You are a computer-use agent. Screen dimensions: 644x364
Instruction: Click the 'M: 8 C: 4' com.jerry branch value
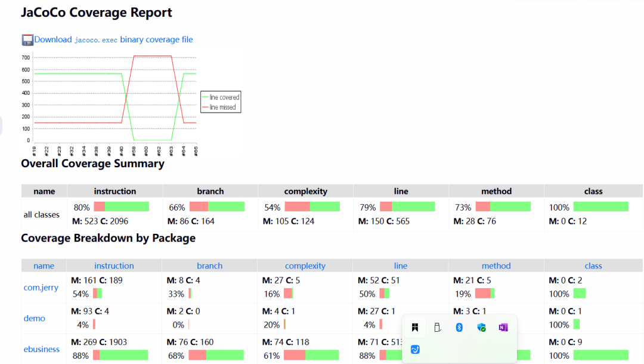[x=184, y=280]
